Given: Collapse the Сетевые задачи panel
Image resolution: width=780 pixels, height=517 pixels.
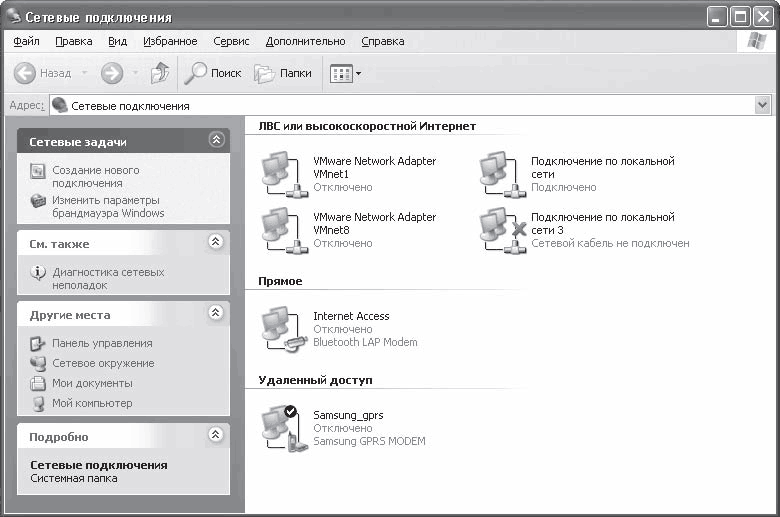Looking at the screenshot, I should pos(216,140).
